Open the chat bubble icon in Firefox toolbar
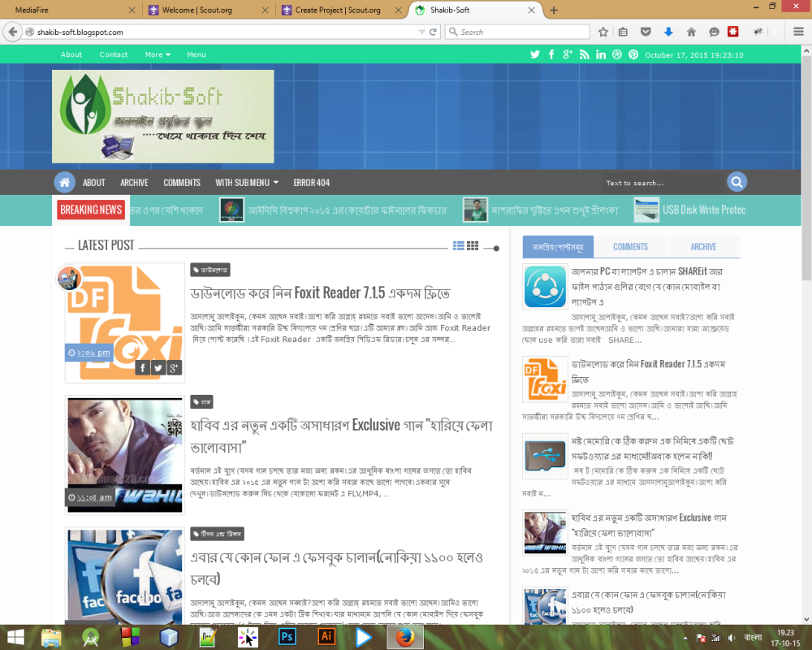This screenshot has width=812, height=650. pyautogui.click(x=714, y=32)
